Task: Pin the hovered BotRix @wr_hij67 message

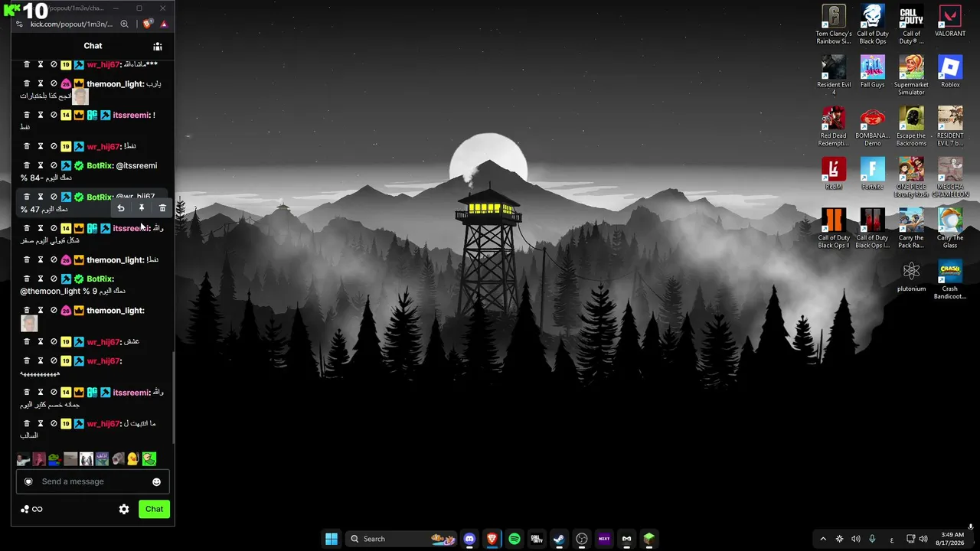Action: [142, 208]
